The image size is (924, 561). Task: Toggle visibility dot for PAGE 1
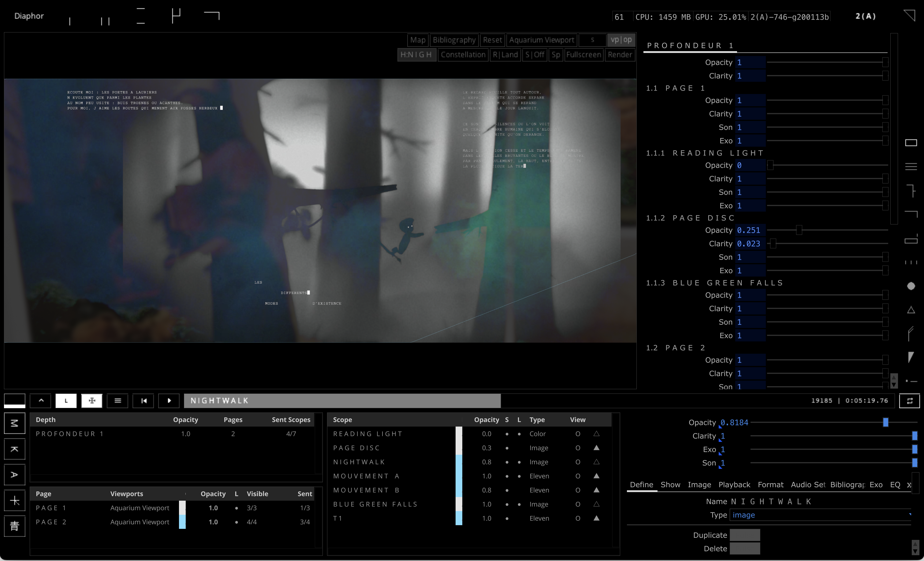click(236, 508)
